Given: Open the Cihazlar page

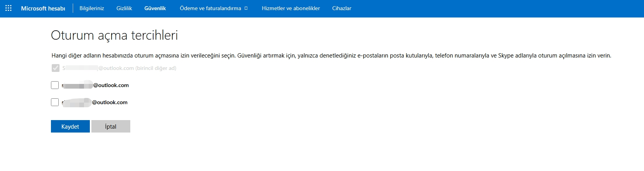Looking at the screenshot, I should click(342, 8).
